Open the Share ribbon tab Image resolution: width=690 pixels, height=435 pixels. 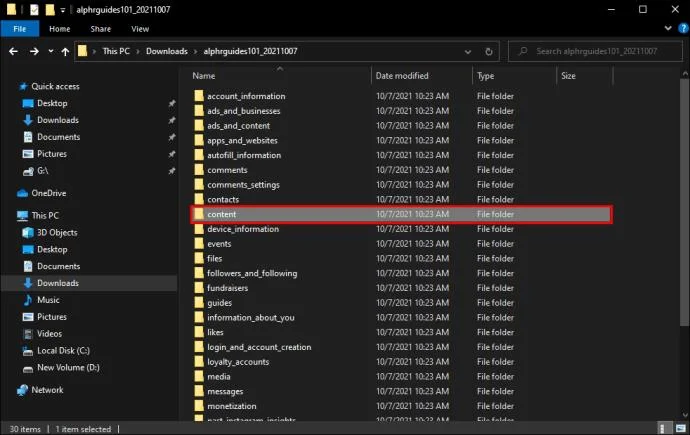pos(100,29)
